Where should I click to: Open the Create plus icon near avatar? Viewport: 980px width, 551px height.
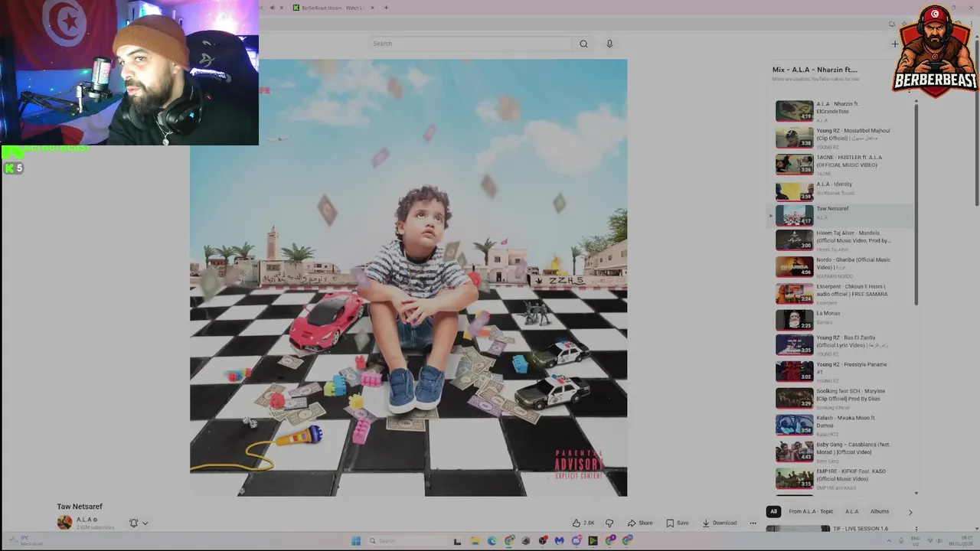click(x=894, y=44)
